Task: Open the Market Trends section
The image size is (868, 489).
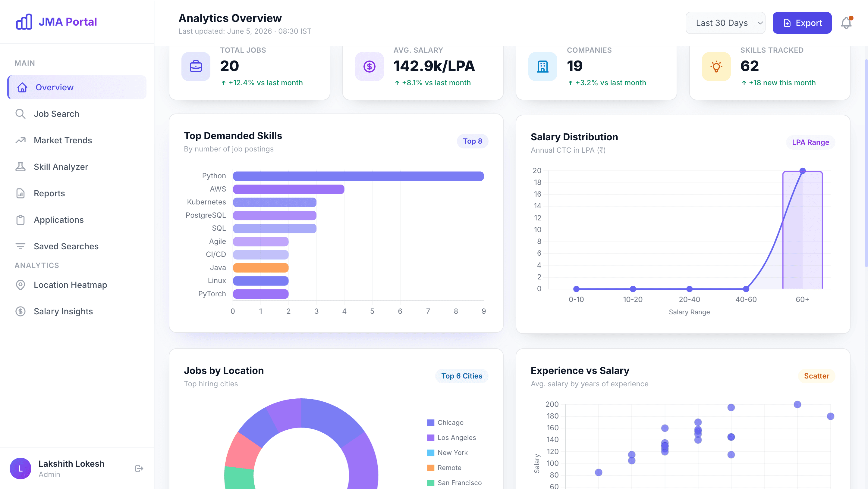Action: point(77,140)
